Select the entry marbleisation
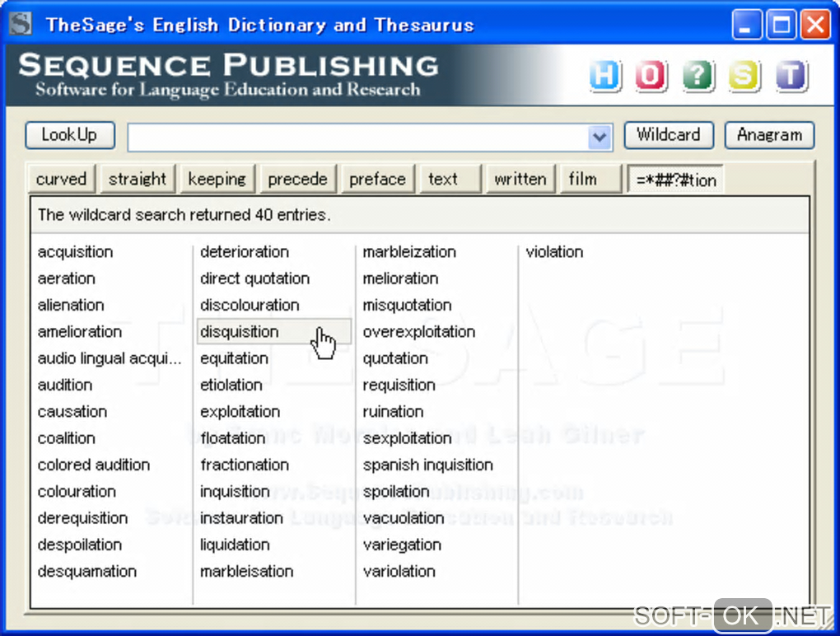This screenshot has height=636, width=840. coord(246,571)
